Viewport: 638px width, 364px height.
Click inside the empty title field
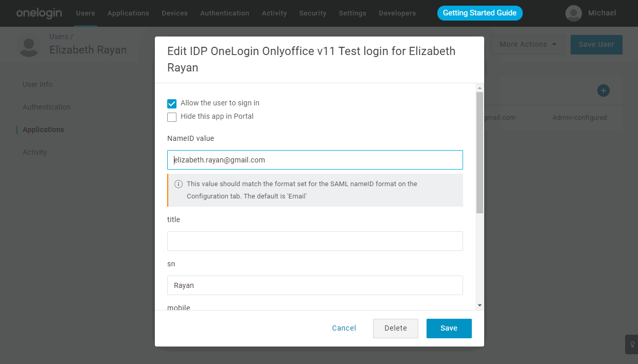tap(315, 241)
